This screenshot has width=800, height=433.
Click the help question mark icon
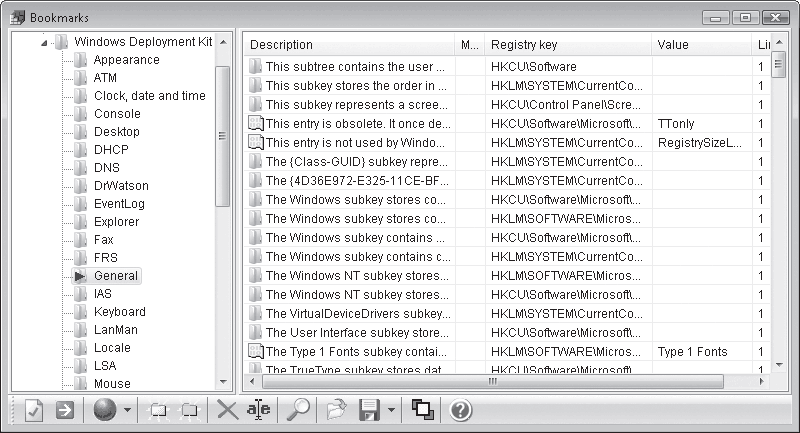tap(460, 410)
